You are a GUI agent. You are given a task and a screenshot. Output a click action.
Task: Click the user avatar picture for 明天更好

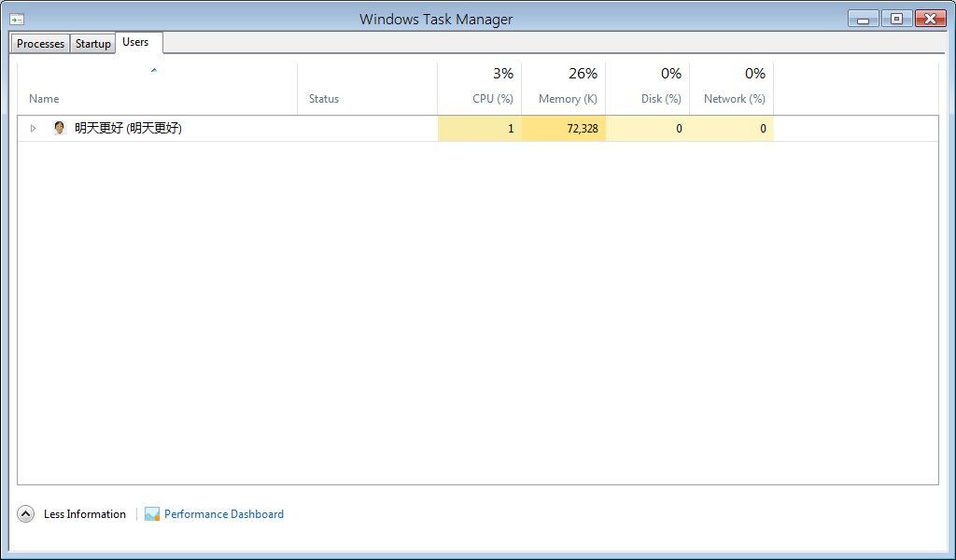[x=59, y=128]
